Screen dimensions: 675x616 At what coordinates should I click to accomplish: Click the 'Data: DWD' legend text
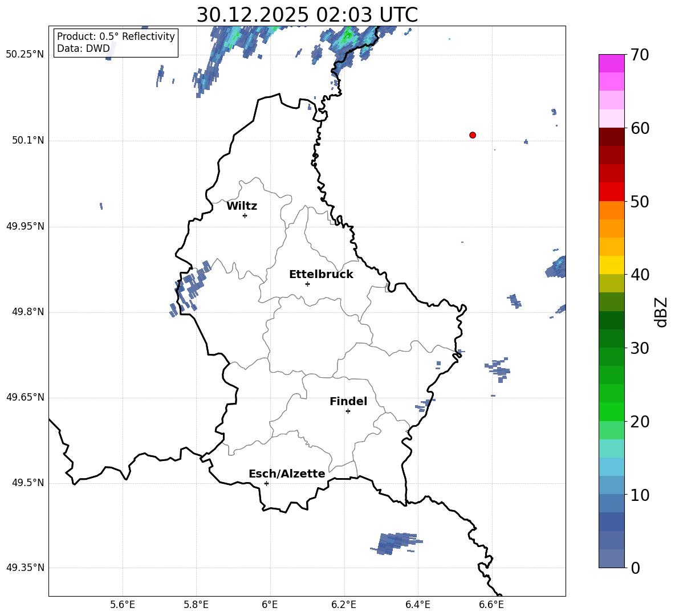click(83, 48)
